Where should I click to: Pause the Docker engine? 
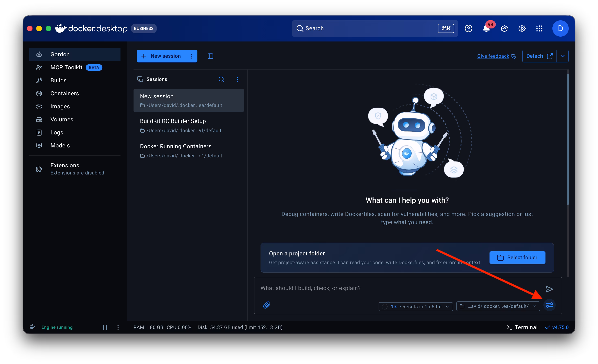[x=105, y=327]
